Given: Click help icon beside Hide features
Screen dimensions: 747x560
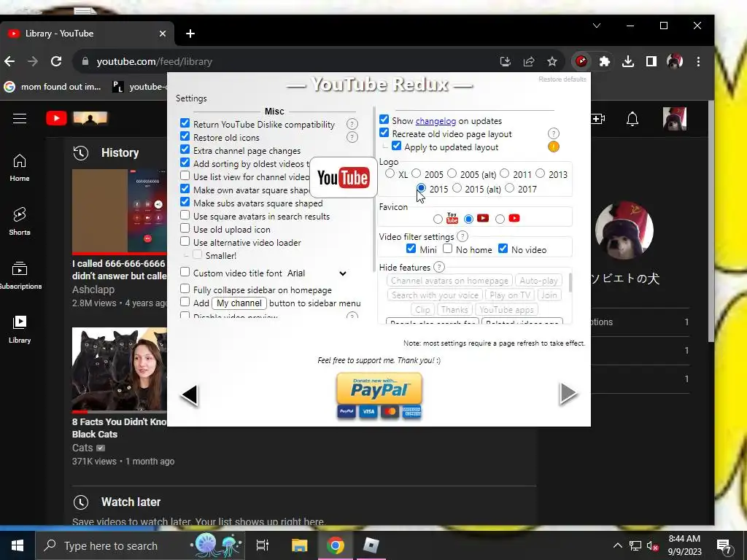Looking at the screenshot, I should pos(439,267).
